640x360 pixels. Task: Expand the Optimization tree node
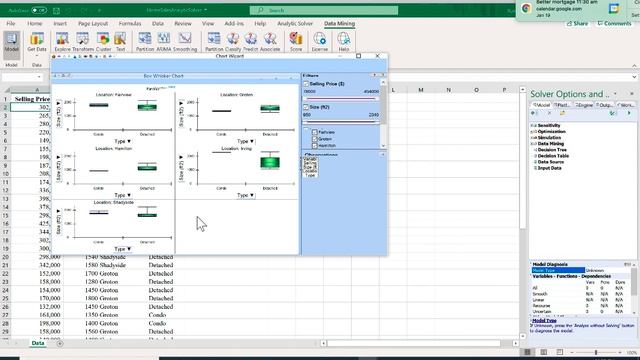533,132
